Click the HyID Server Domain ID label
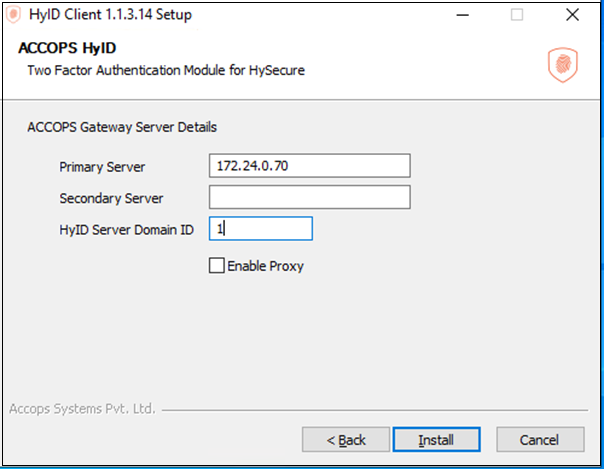This screenshot has height=469, width=604. click(x=126, y=230)
